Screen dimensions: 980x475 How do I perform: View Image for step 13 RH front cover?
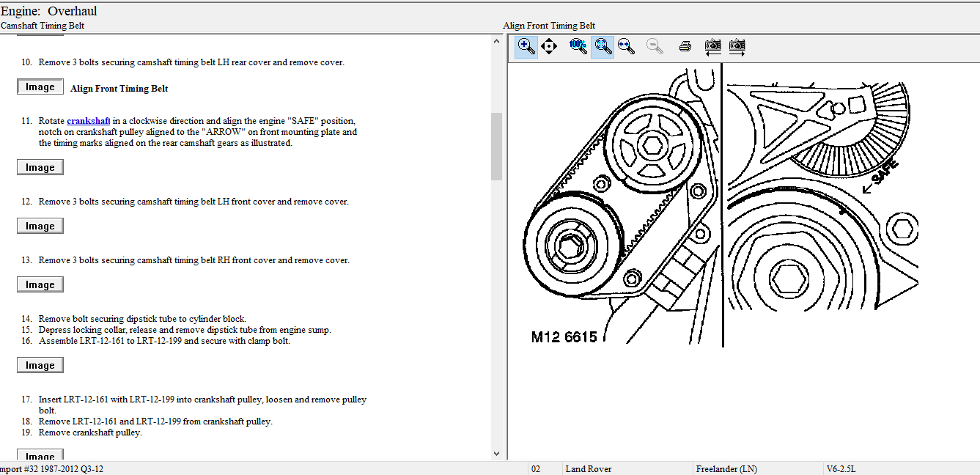tap(40, 285)
